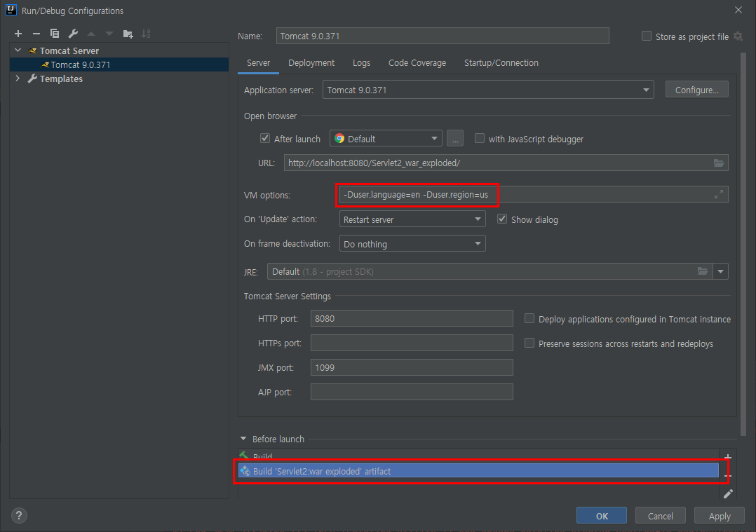Expand VM options field editor
Image resolution: width=756 pixels, height=532 pixels.
[x=718, y=194]
